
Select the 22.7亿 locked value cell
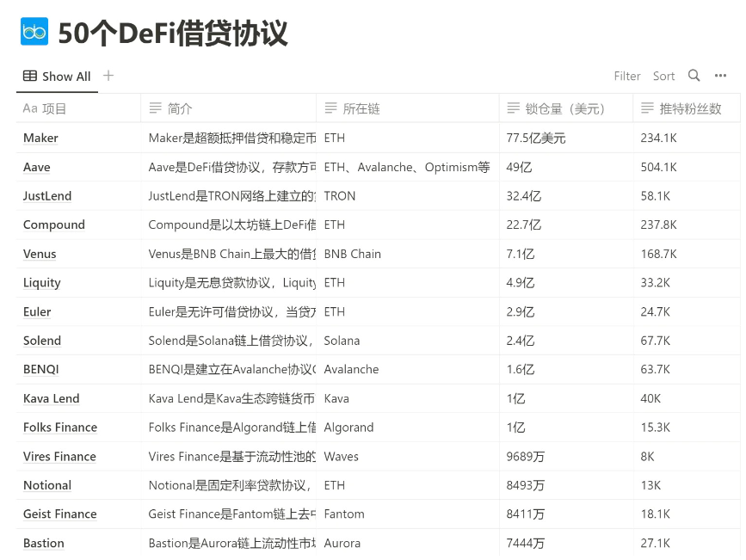[566, 225]
